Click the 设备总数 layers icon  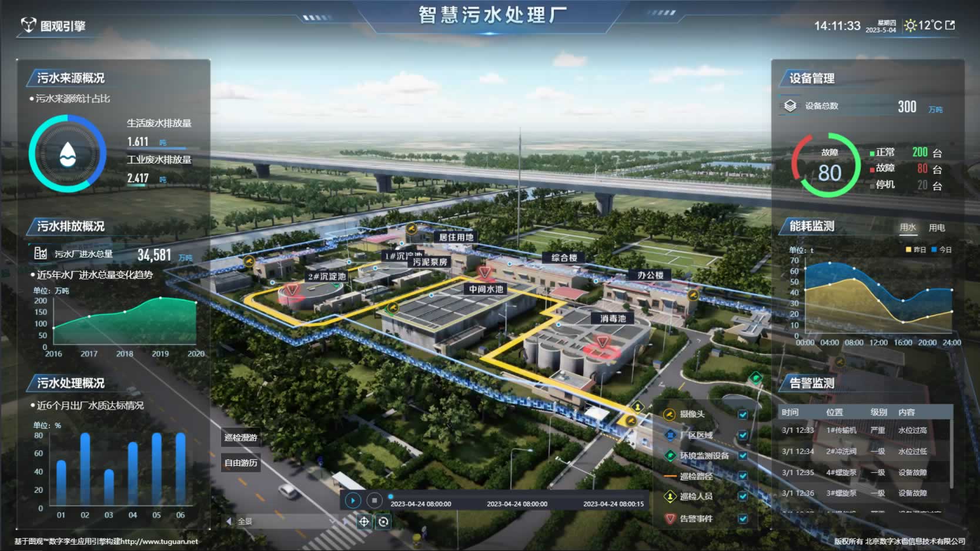790,106
